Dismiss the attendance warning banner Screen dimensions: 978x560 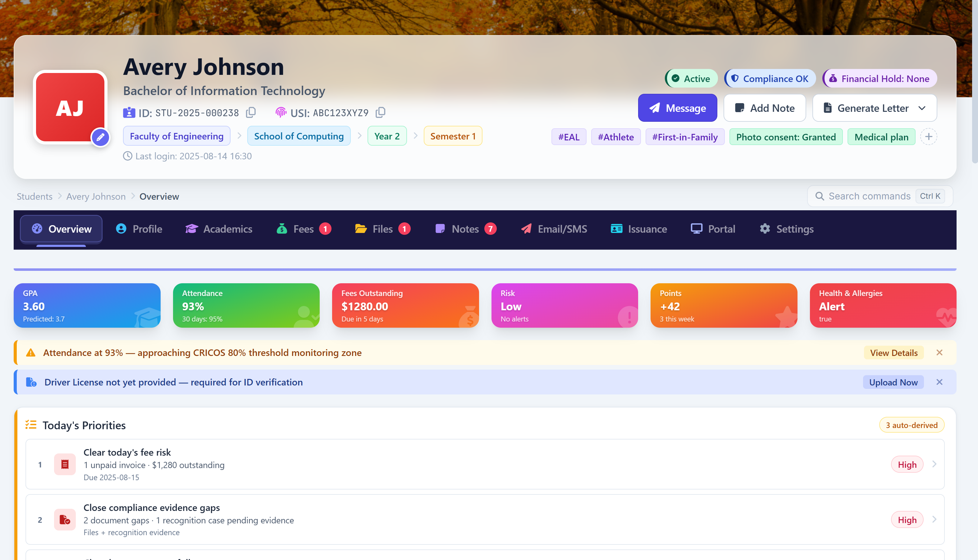coord(939,353)
